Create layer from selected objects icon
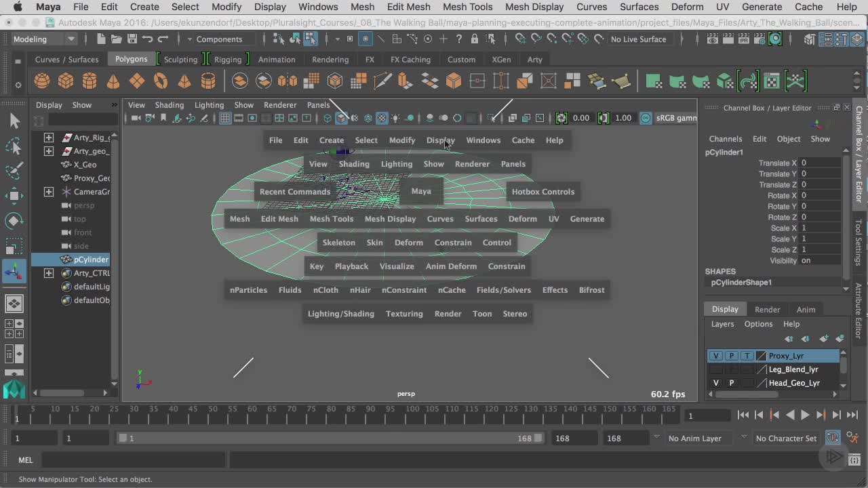This screenshot has height=488, width=868. tap(840, 338)
